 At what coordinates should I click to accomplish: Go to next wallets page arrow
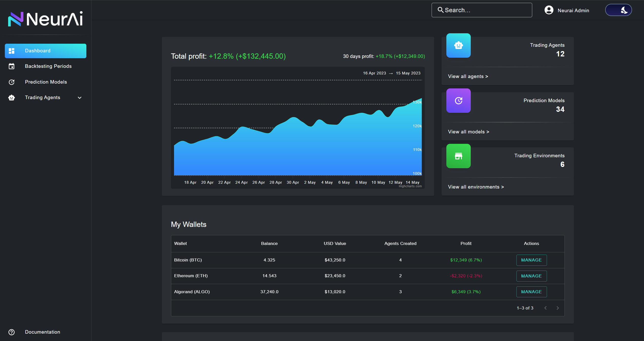[558, 308]
